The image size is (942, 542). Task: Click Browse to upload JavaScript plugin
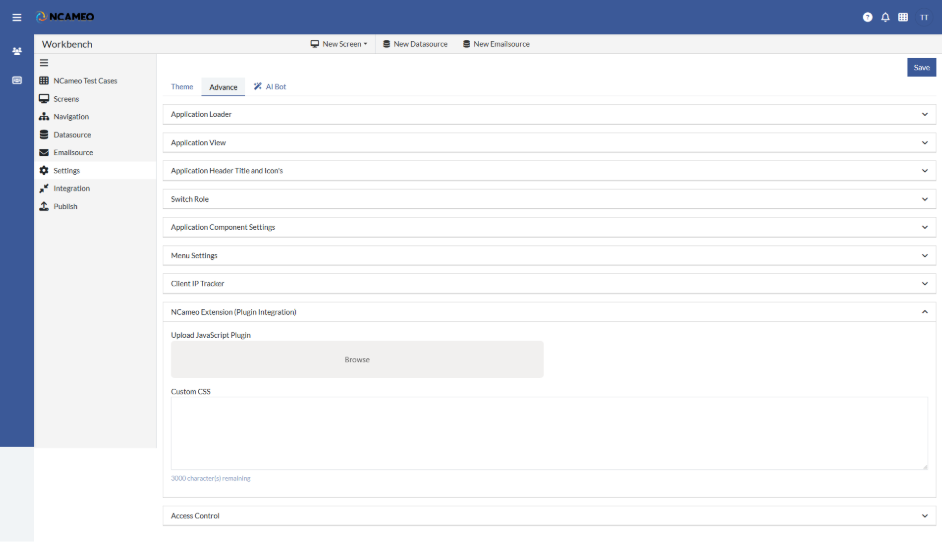357,359
